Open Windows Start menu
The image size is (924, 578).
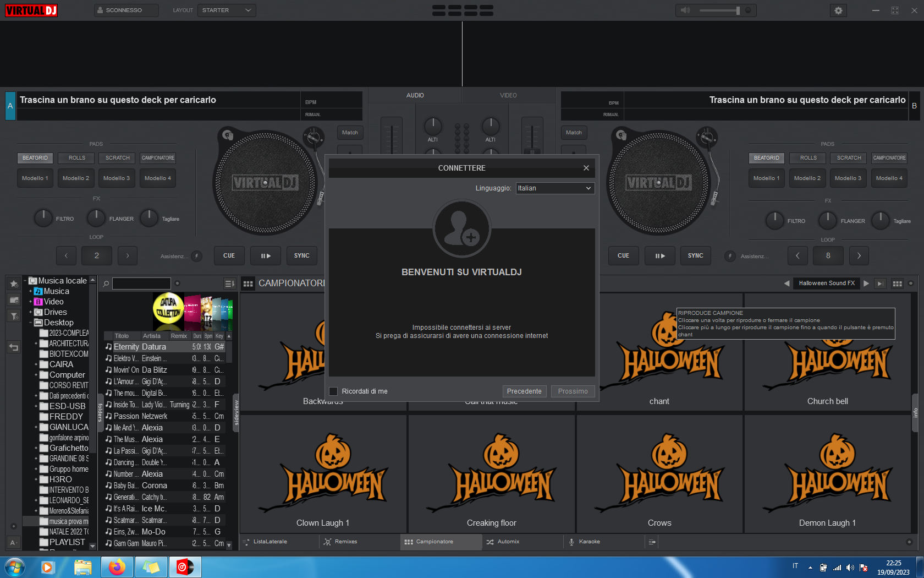pyautogui.click(x=15, y=567)
